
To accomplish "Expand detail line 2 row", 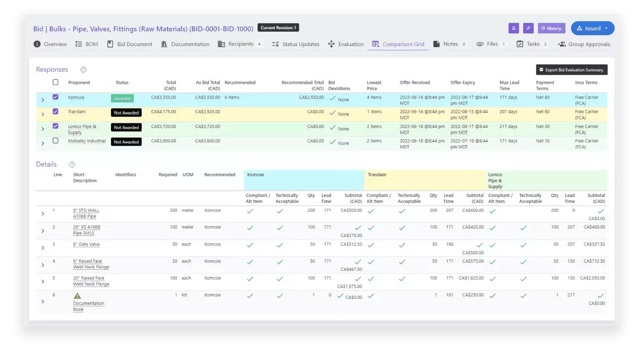I will (x=43, y=231).
